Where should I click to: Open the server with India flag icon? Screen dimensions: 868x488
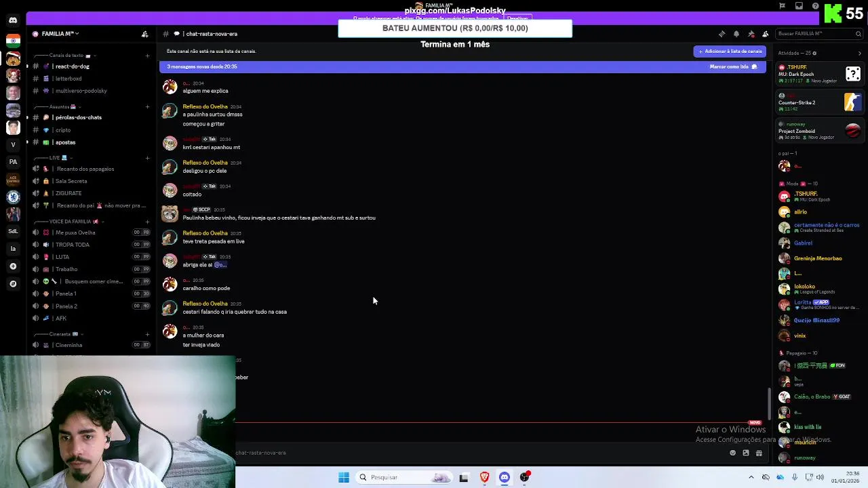pos(13,41)
